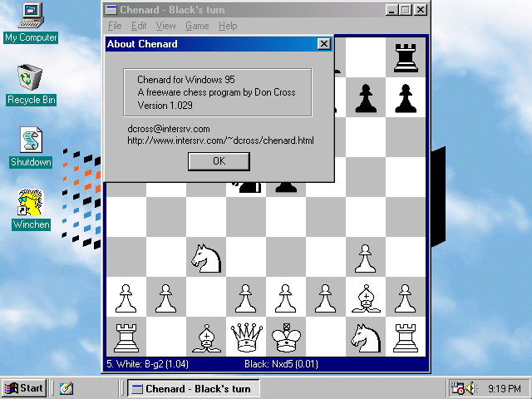532x399 pixels.
Task: Select the black pawn on g7
Action: coord(366,98)
